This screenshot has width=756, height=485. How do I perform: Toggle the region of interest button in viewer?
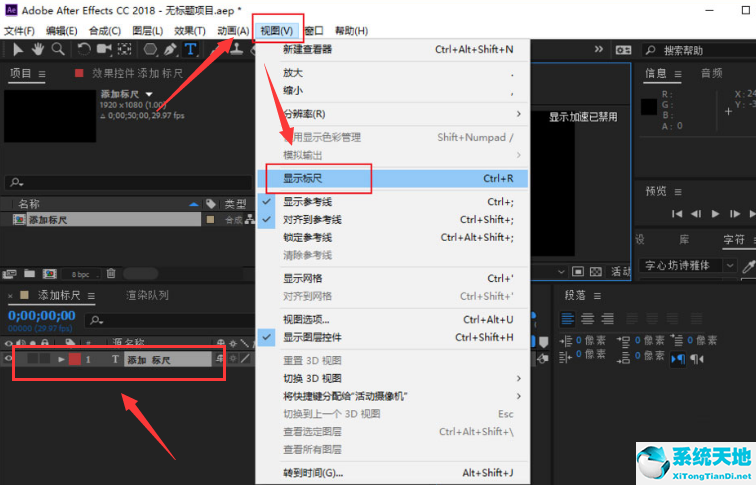pyautogui.click(x=578, y=272)
